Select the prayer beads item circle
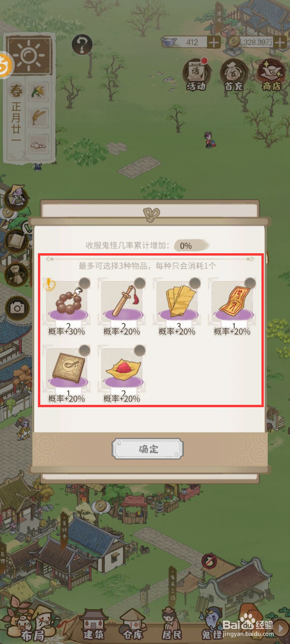Viewport: 290px width, 644px height. (85, 283)
